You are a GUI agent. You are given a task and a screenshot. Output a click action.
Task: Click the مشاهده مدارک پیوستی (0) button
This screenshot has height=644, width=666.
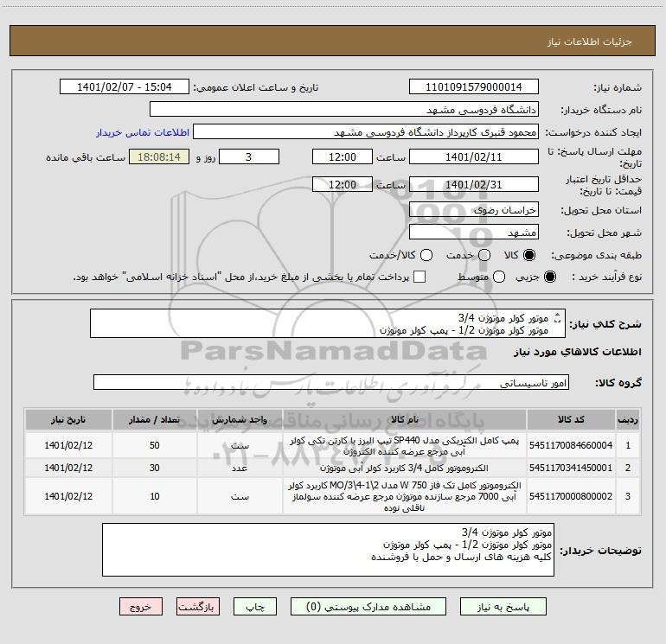(x=368, y=607)
